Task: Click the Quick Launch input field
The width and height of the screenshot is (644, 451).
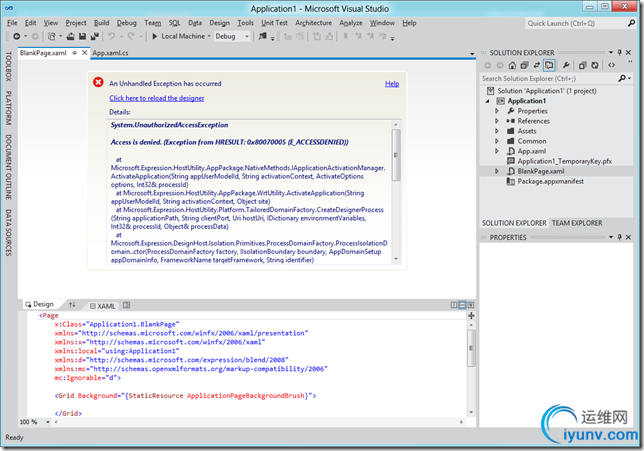Action: [575, 23]
